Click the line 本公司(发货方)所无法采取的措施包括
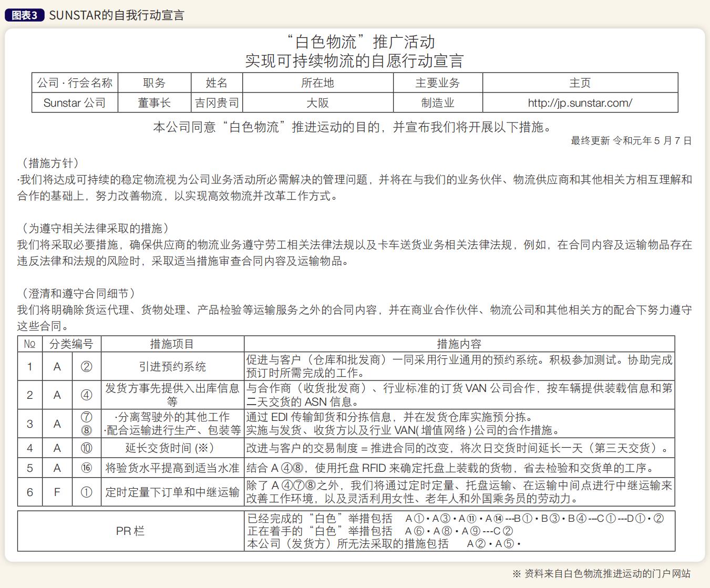 (x=384, y=544)
